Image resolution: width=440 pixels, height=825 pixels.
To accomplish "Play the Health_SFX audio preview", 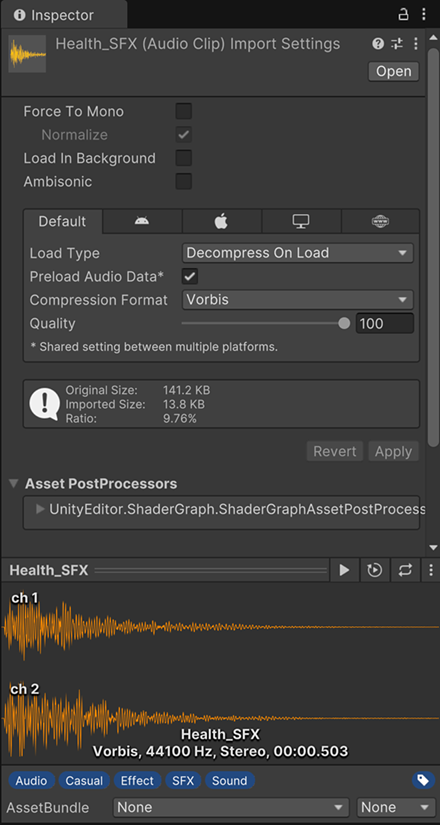I will click(x=344, y=570).
